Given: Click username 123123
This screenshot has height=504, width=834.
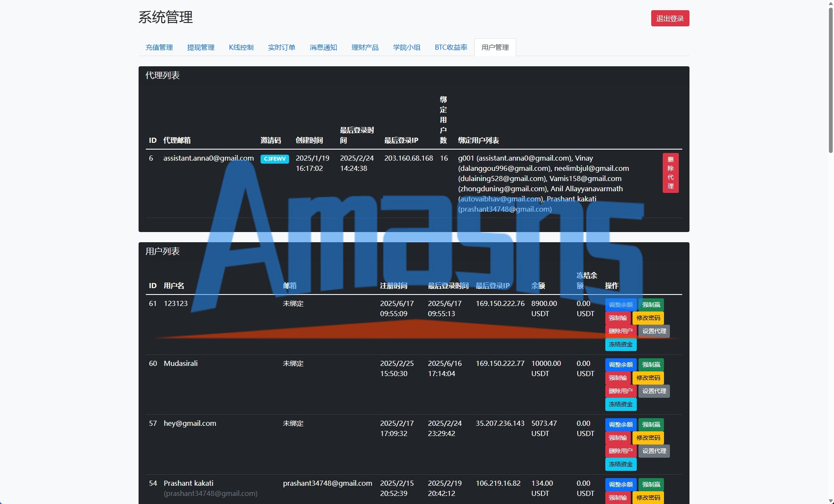Looking at the screenshot, I should (176, 303).
